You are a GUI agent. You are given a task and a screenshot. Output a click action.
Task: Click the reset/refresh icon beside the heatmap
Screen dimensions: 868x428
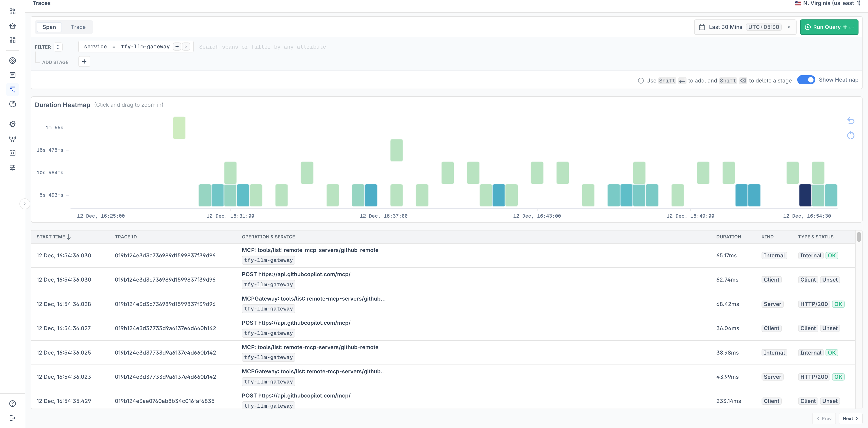850,135
